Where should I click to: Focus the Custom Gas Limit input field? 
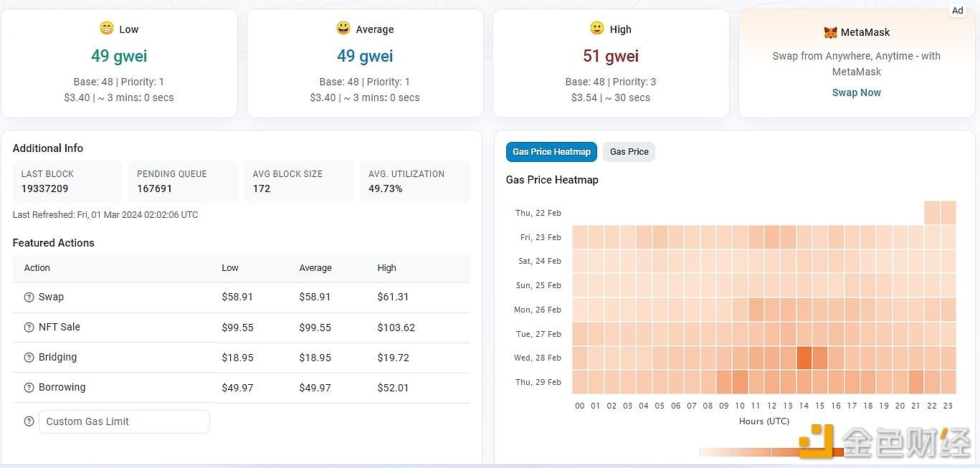124,421
